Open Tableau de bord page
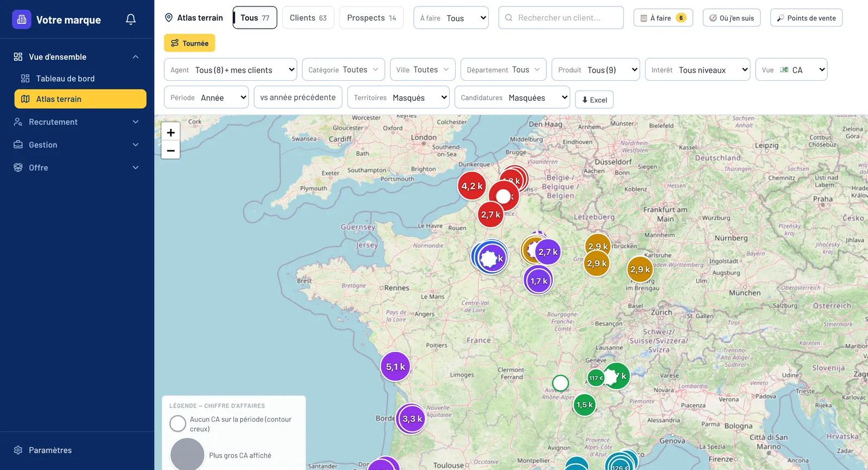This screenshot has width=868, height=470. (x=80, y=79)
